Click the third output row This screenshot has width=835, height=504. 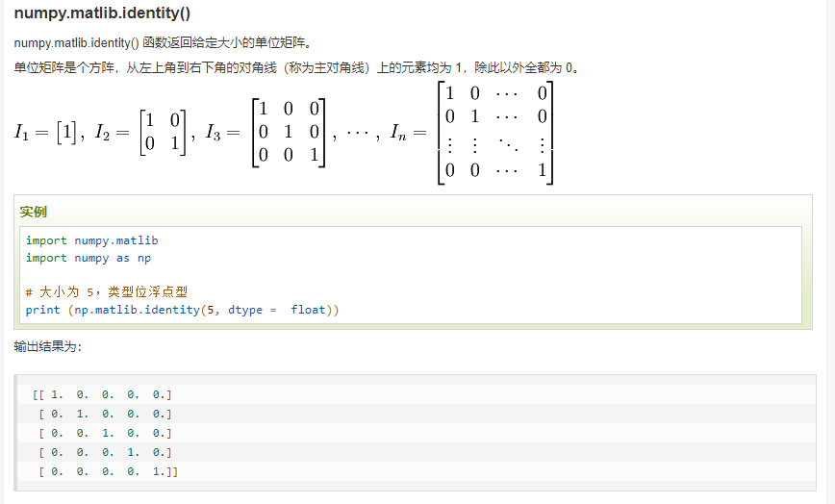[105, 433]
